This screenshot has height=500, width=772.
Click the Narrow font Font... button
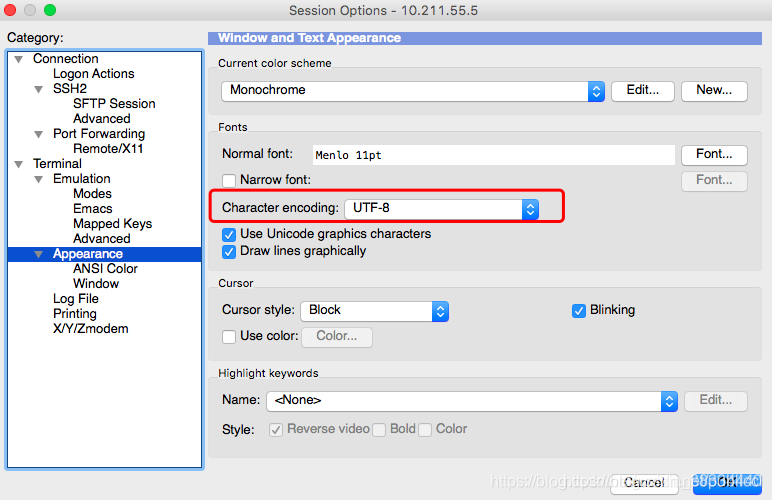tap(714, 181)
